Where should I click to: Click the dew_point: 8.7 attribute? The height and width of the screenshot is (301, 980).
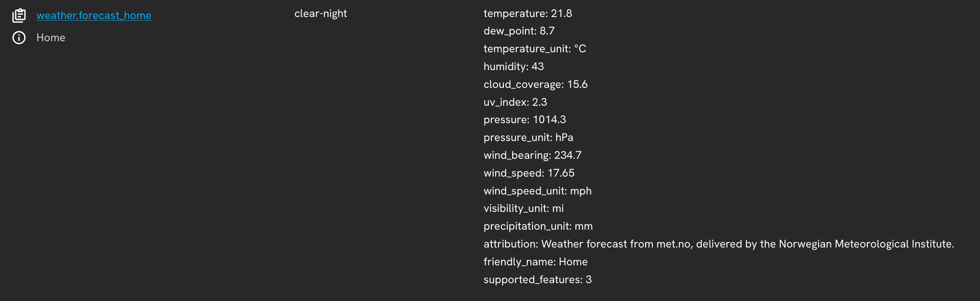[x=519, y=31]
